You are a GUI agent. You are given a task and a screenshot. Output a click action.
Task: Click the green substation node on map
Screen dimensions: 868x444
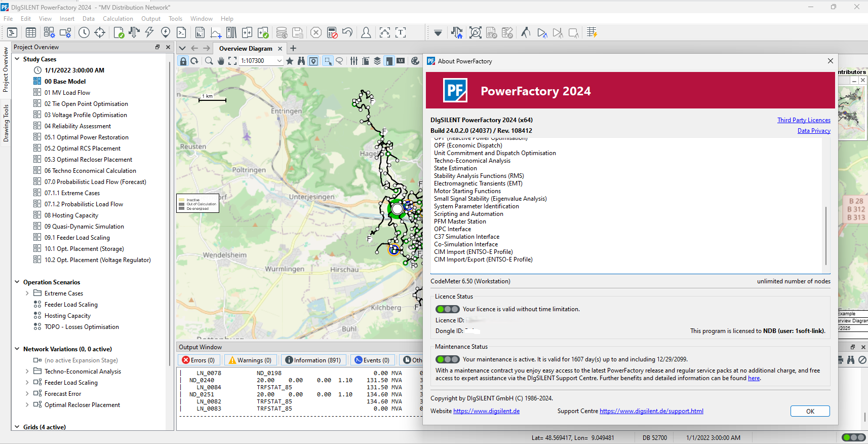(398, 209)
